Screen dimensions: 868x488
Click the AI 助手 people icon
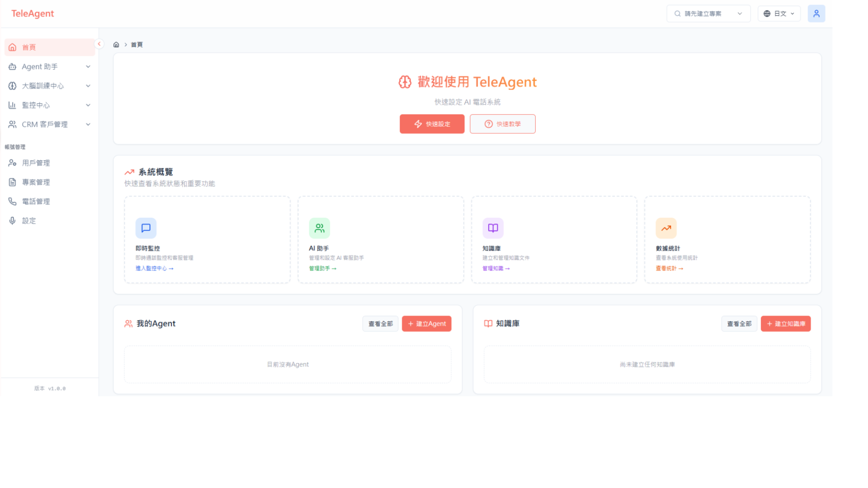tap(319, 228)
